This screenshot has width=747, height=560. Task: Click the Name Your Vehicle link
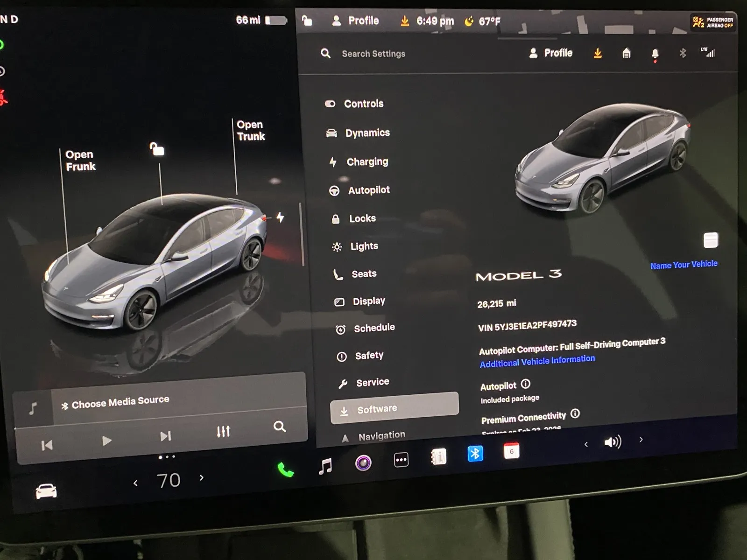pyautogui.click(x=684, y=265)
